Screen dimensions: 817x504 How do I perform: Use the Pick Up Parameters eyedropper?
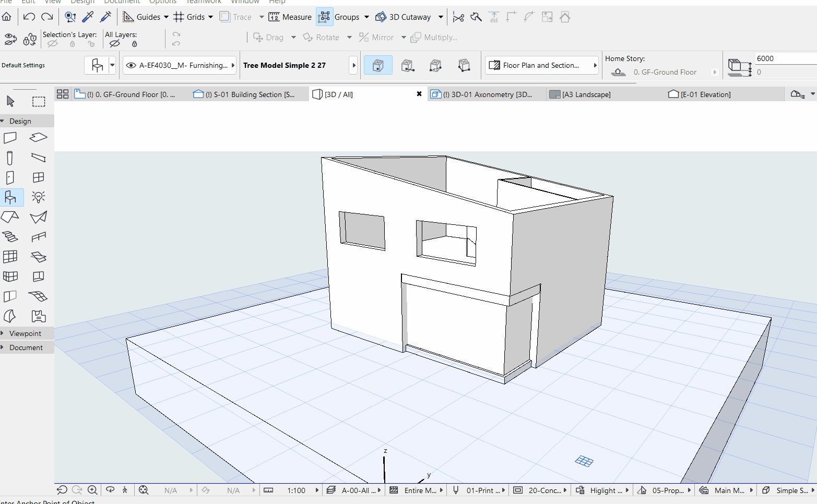[x=88, y=17]
